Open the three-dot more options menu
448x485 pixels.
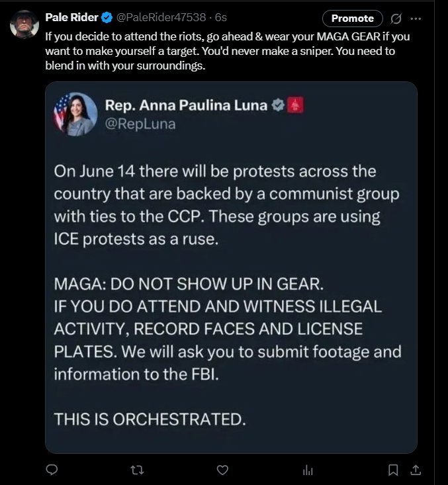tap(416, 19)
